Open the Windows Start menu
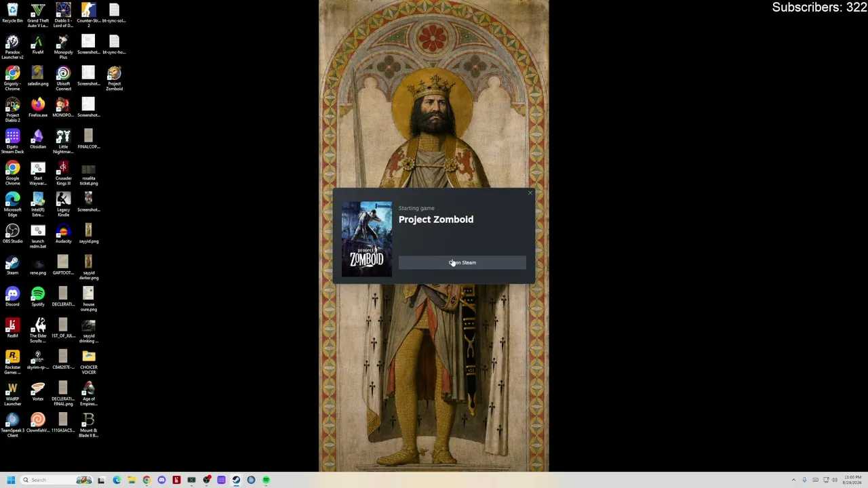The height and width of the screenshot is (488, 868). 11,480
